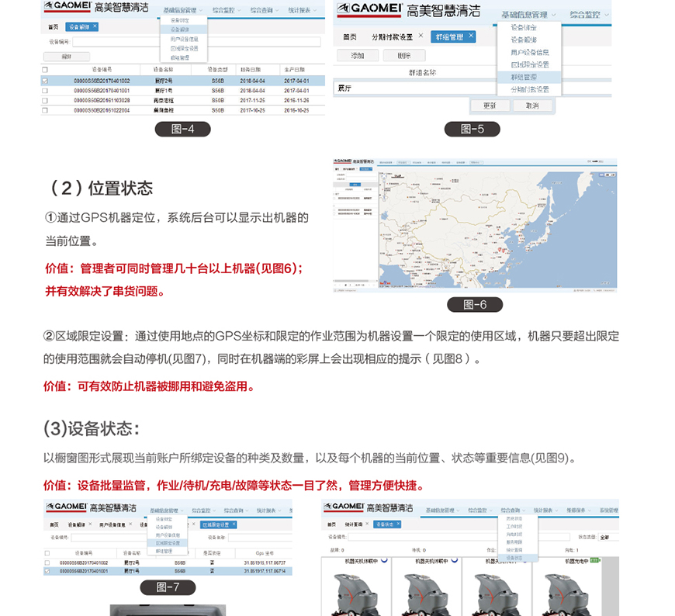This screenshot has height=616, width=675.
Task: Choose 设备绑定 from Figure 4 dropdown menu
Action: tap(184, 20)
